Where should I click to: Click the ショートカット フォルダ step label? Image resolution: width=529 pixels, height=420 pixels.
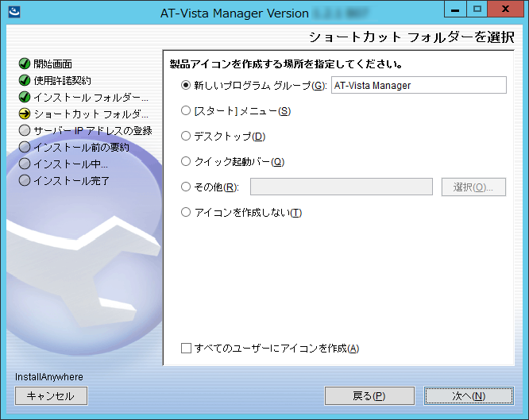(x=91, y=114)
